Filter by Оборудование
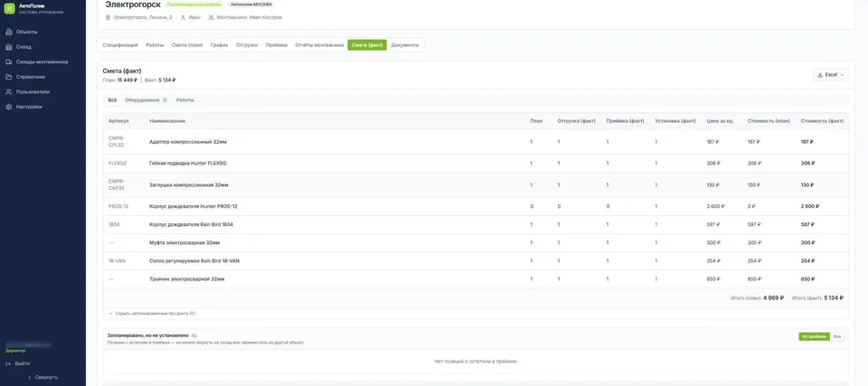Screen dimensions: 868x386 click(146, 100)
